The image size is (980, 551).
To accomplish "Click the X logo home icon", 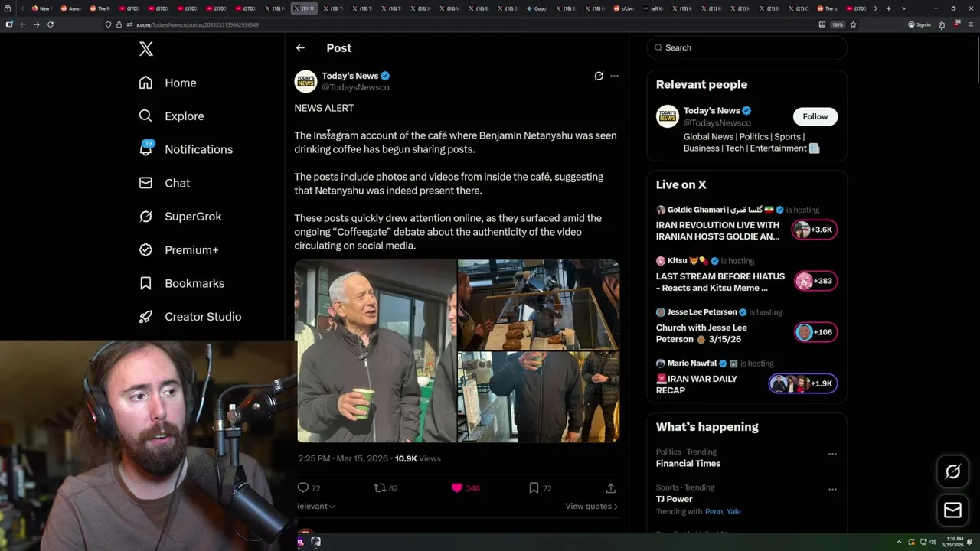I will pyautogui.click(x=146, y=49).
